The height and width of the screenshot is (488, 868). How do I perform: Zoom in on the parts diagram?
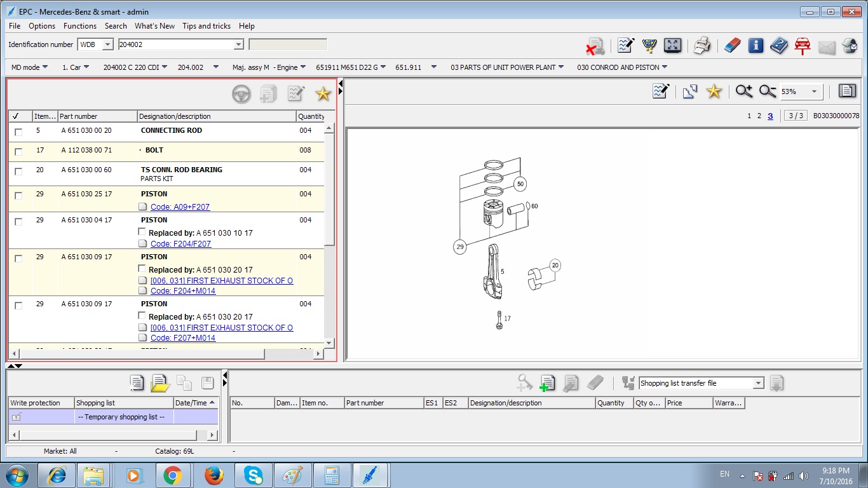tap(743, 91)
